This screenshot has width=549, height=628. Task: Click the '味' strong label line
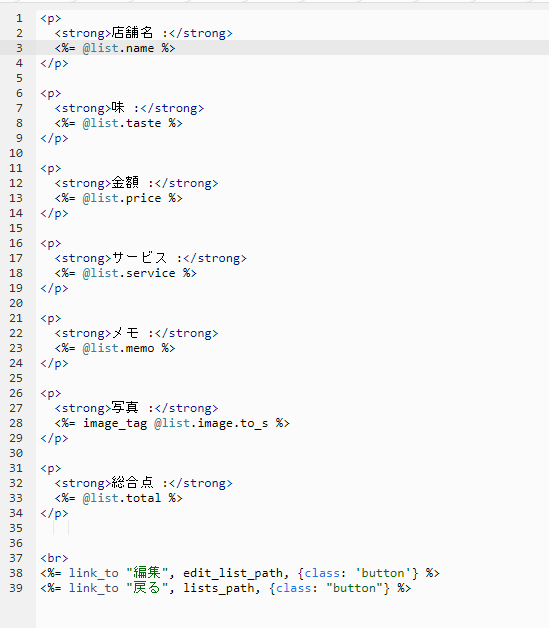pos(129,108)
